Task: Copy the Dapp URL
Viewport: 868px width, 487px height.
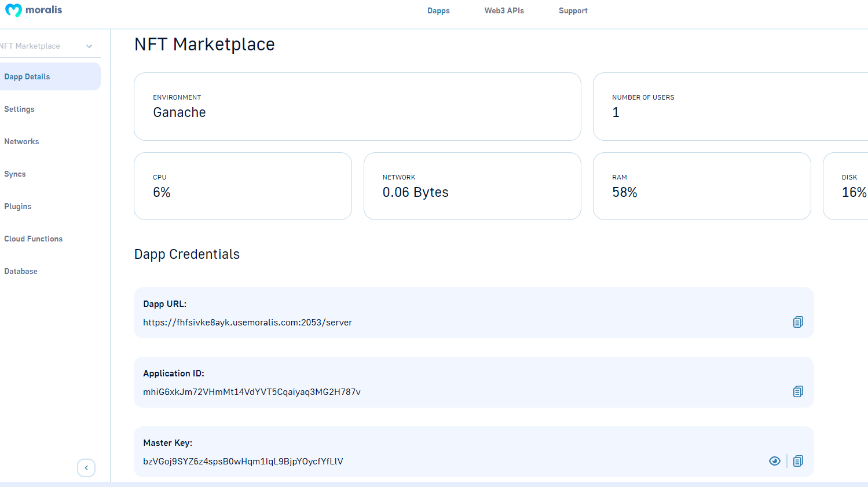Action: click(x=798, y=322)
